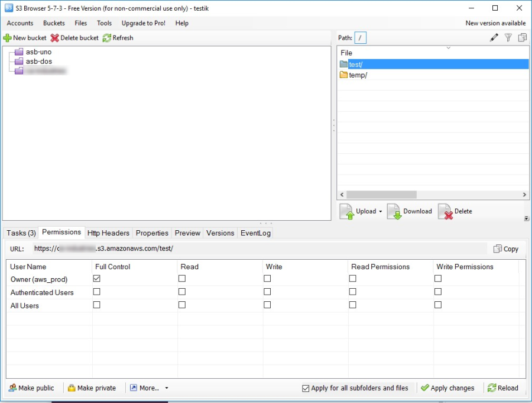Enable Read for Owner (aws_prod)
This screenshot has width=532, height=403.
182,279
